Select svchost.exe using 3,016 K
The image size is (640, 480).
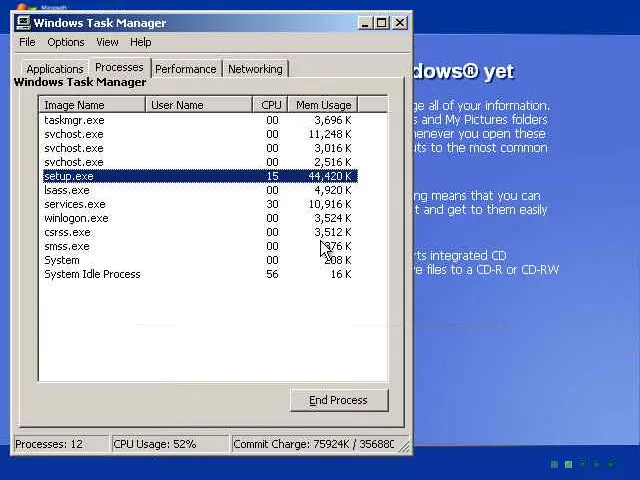[200, 148]
